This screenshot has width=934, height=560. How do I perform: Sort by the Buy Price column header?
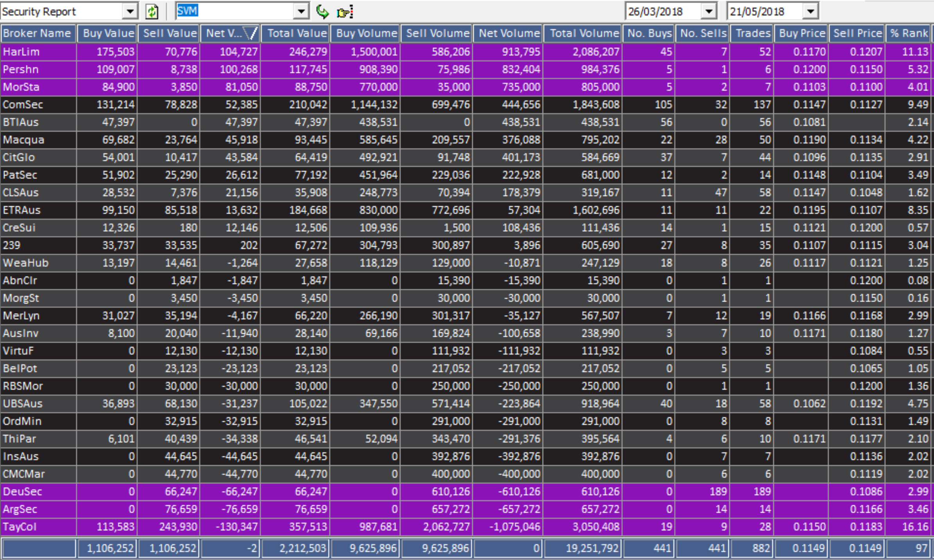coord(801,33)
